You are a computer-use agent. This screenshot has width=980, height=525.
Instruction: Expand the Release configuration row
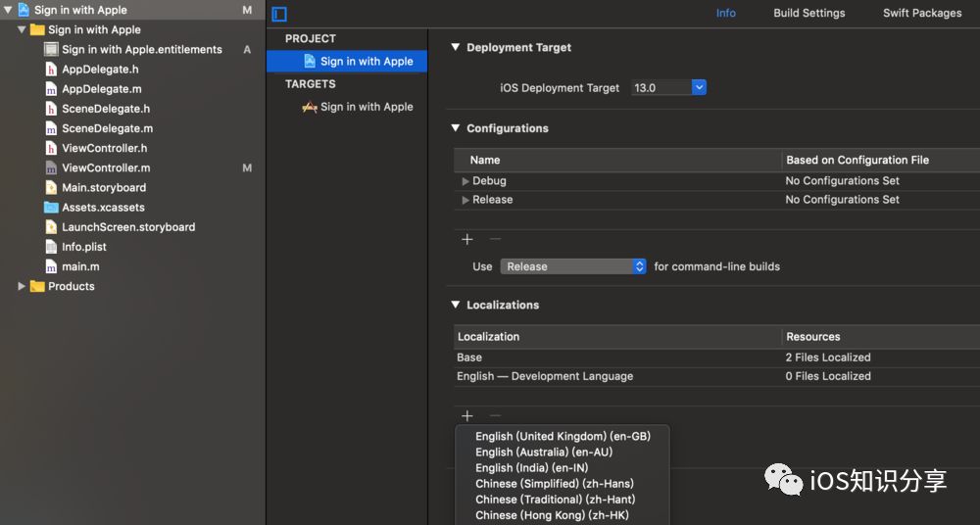click(x=465, y=200)
